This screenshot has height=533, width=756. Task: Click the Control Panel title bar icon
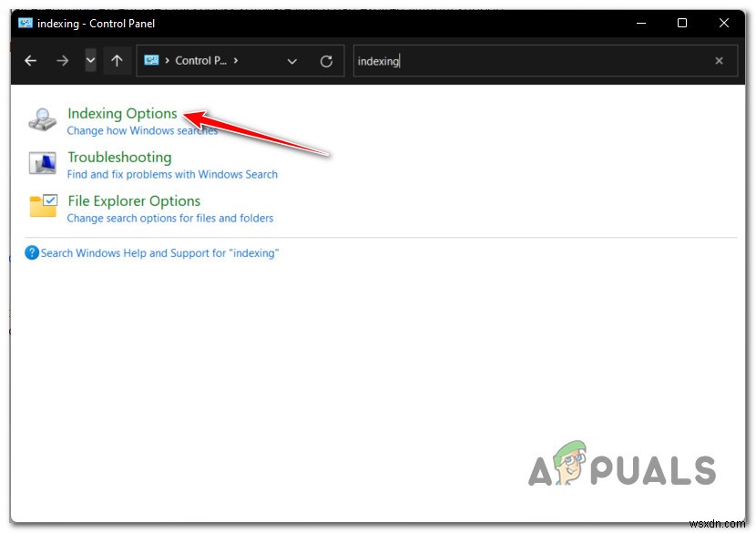pos(26,23)
